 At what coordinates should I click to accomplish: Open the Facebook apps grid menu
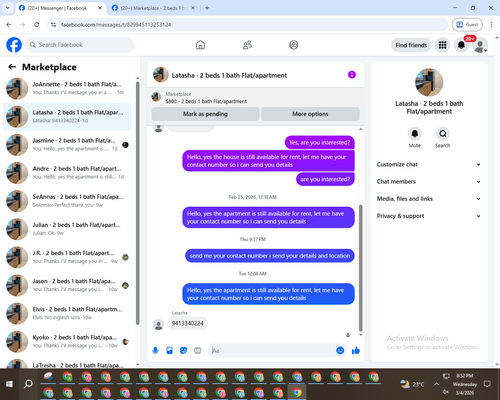point(442,45)
